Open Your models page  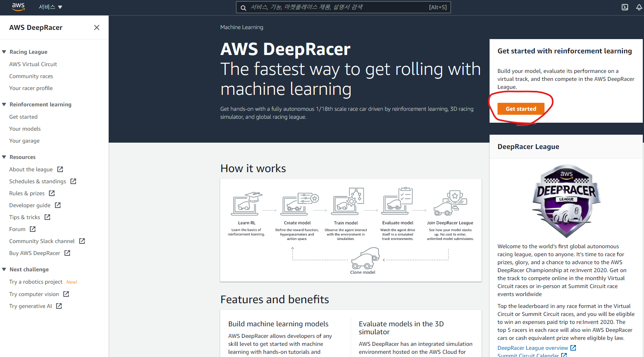tap(25, 129)
